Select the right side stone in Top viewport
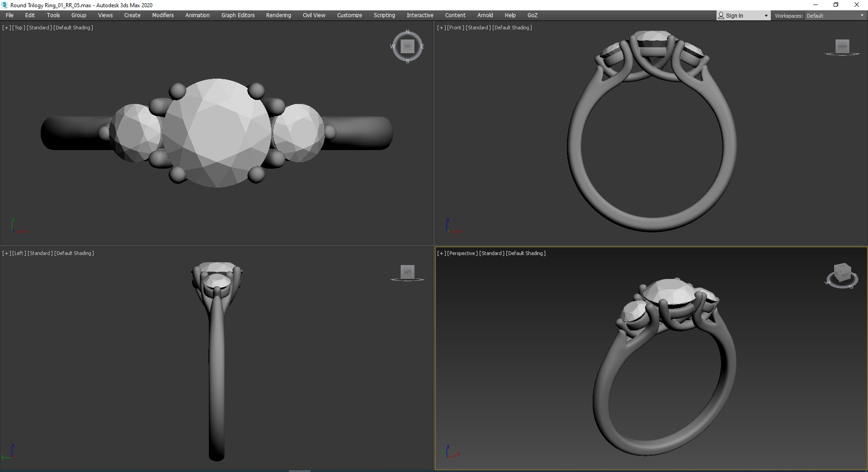 pos(299,132)
